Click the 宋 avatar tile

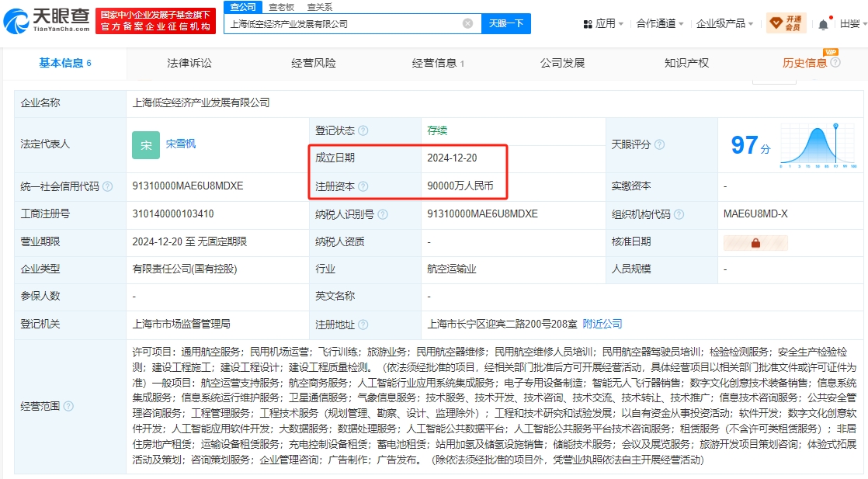pos(146,145)
